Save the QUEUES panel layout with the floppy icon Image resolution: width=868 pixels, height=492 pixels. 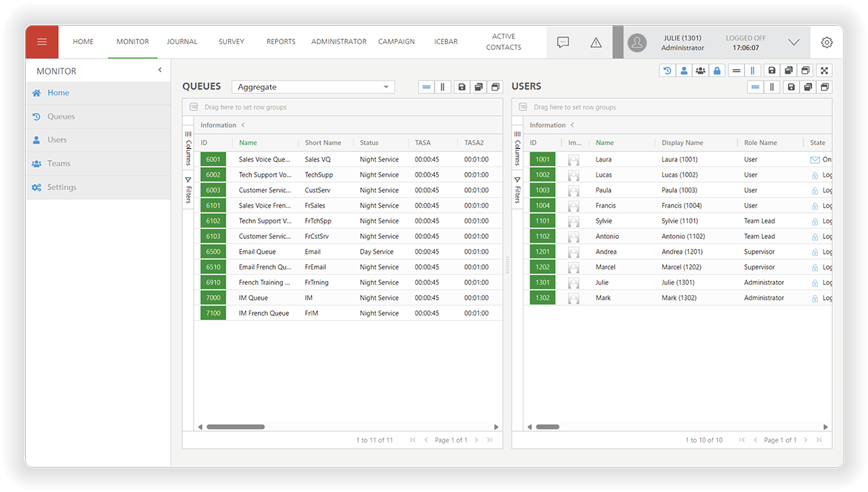click(462, 87)
